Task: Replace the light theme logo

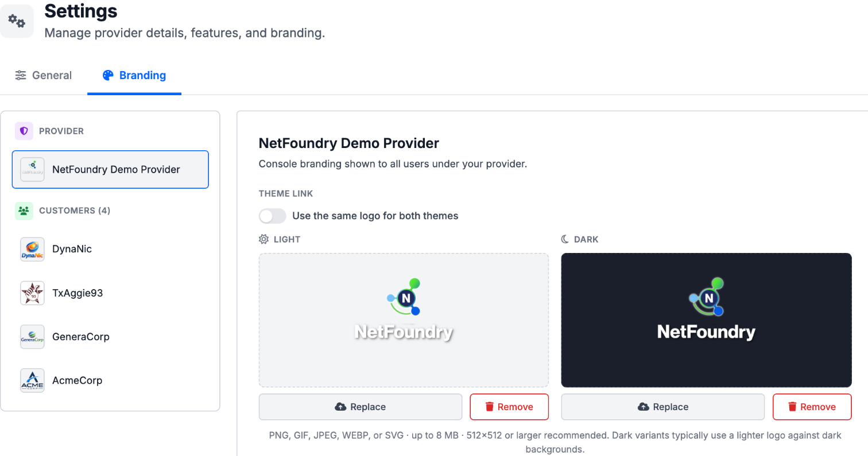Action: (x=361, y=407)
